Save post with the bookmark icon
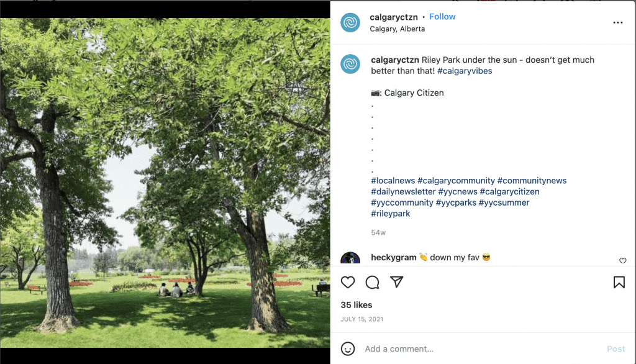 click(619, 283)
